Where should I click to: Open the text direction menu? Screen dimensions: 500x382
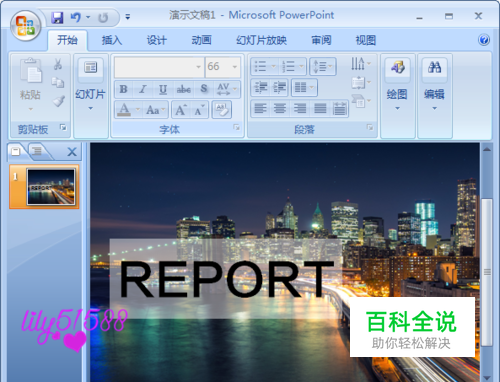point(361,63)
